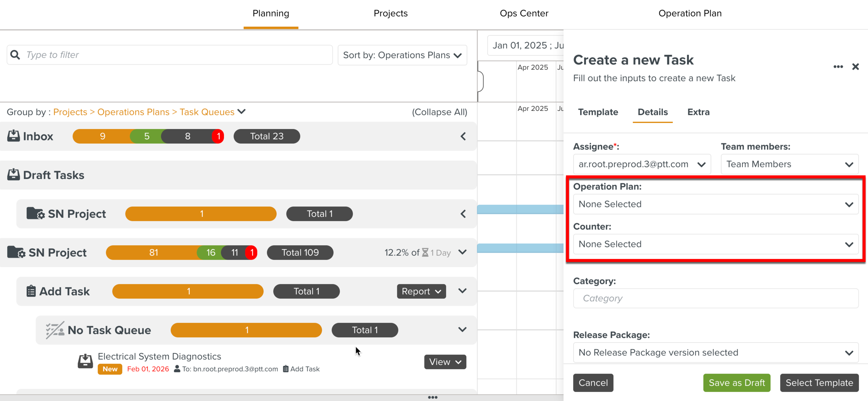
Task: Expand the No Task Queue chevron
Action: 462,329
